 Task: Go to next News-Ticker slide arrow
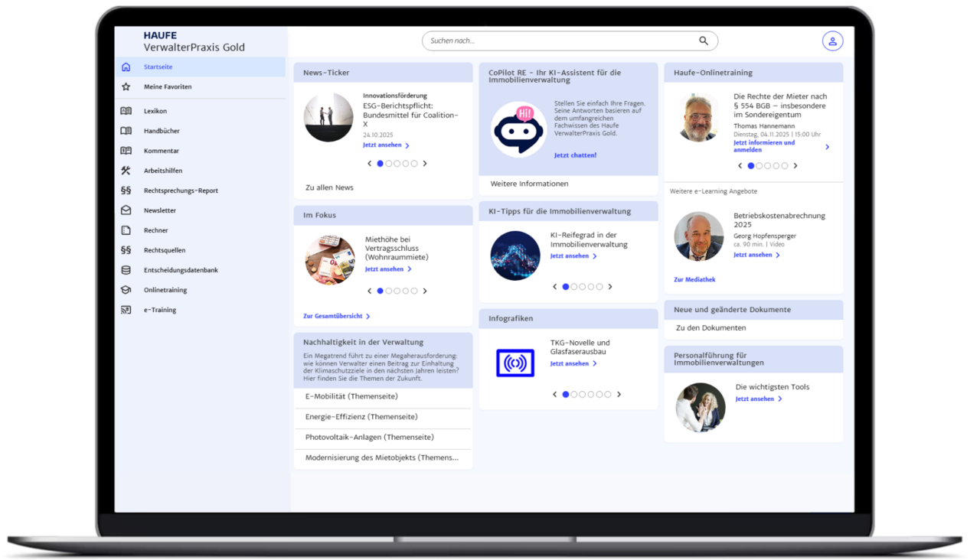click(x=425, y=164)
